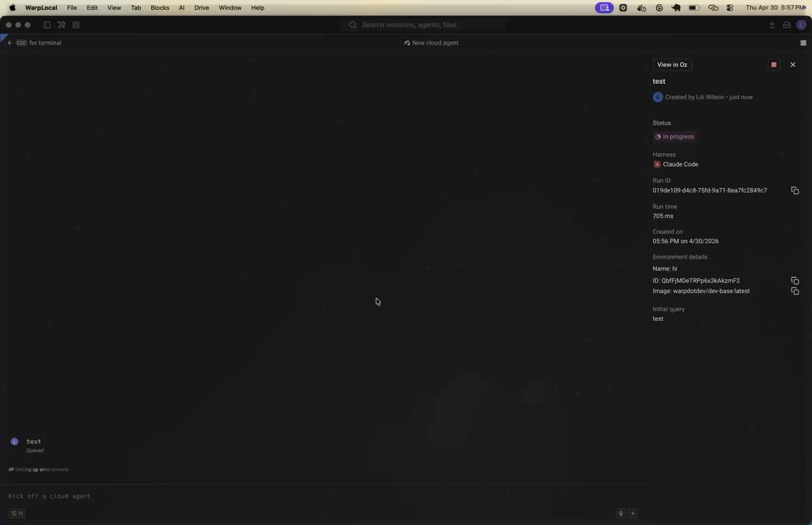The width and height of the screenshot is (812, 525).
Task: Close the run details panel
Action: point(793,65)
